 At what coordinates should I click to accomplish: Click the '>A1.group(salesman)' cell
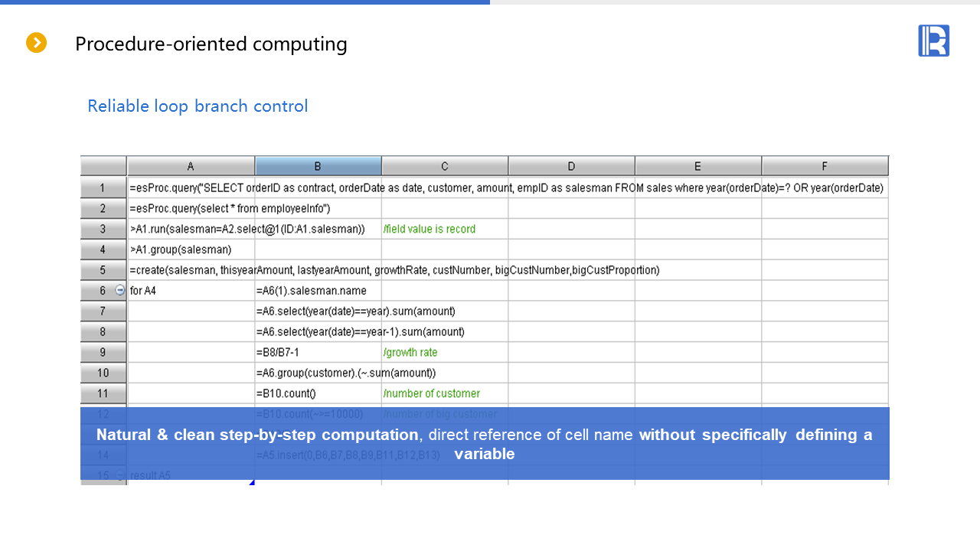click(191, 249)
